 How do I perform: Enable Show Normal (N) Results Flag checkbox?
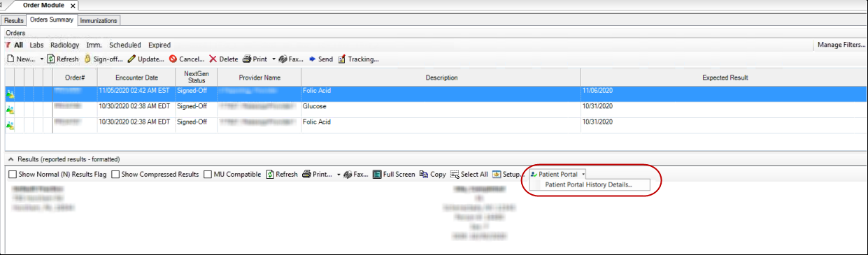coord(13,175)
